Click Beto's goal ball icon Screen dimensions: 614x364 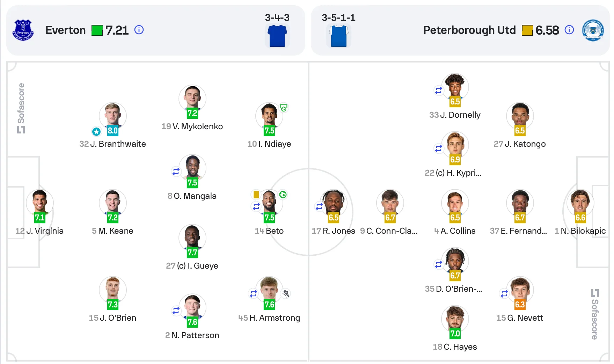tap(283, 195)
